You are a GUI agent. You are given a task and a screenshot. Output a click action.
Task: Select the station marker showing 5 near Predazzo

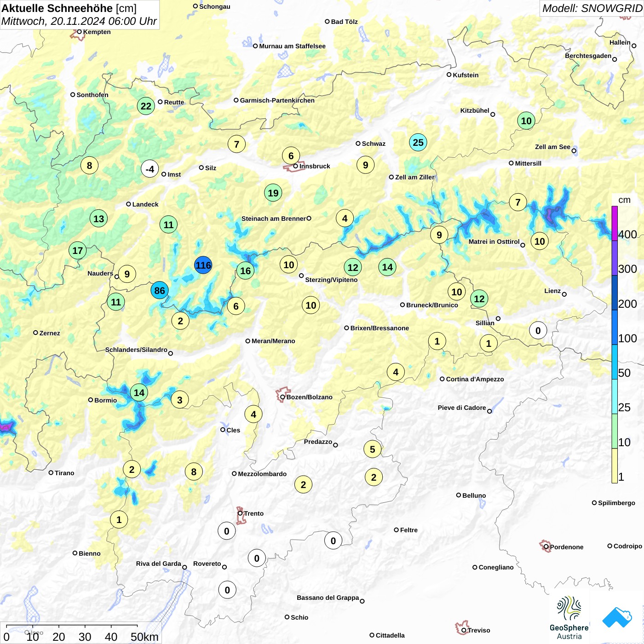pos(373,449)
